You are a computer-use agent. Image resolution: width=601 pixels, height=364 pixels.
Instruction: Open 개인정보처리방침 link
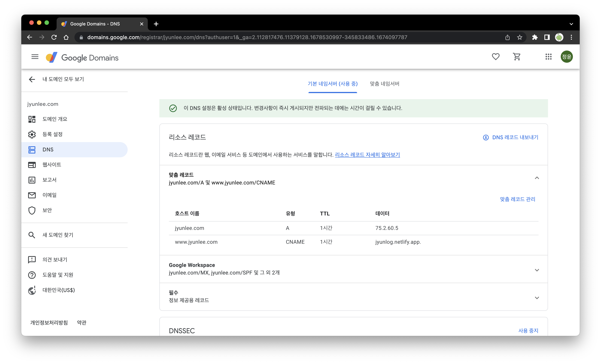(x=49, y=323)
